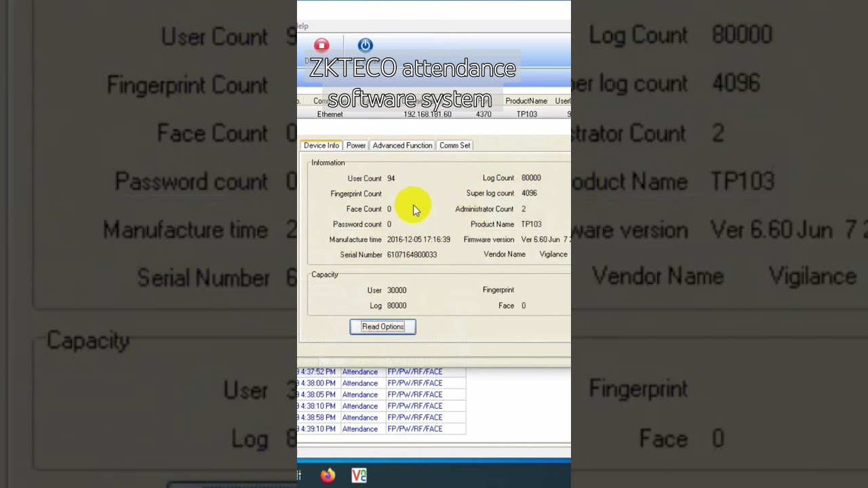Click the Fingerprint Count label
Screen dimensions: 868x488
point(356,194)
